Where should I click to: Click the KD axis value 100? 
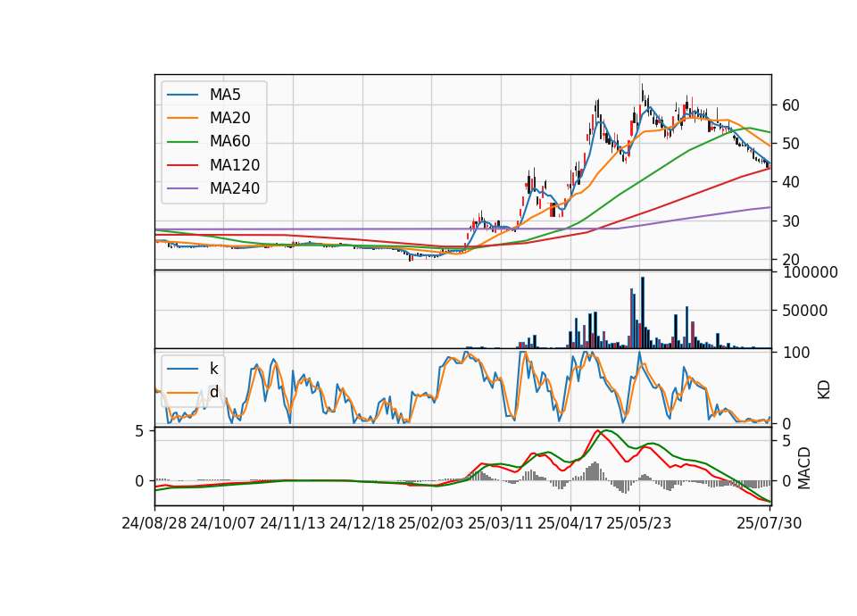(797, 354)
